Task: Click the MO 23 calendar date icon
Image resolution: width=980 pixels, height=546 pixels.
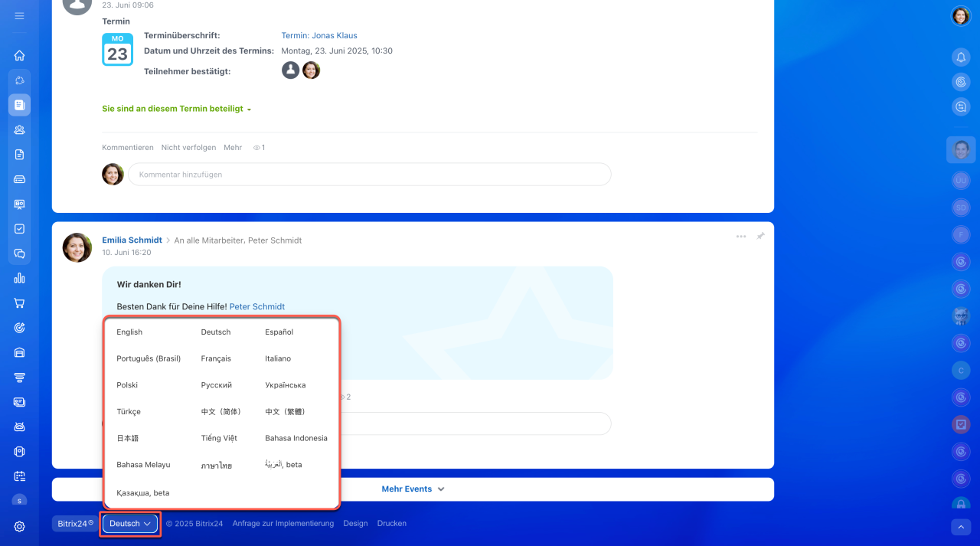Action: pos(117,49)
